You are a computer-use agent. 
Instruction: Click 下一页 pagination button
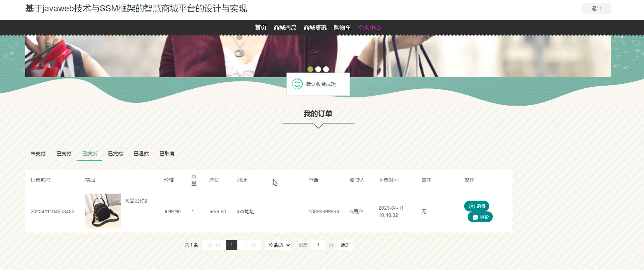[249, 245]
